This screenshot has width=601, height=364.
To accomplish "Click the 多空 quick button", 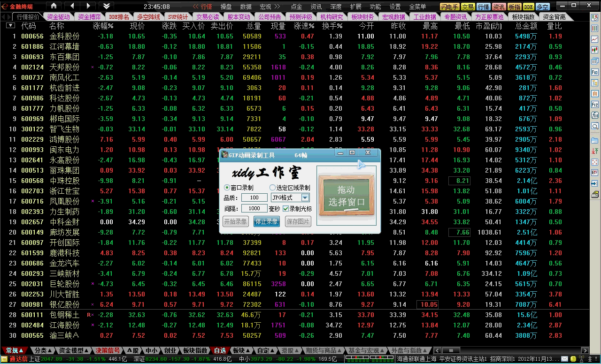I will click(542, 7).
